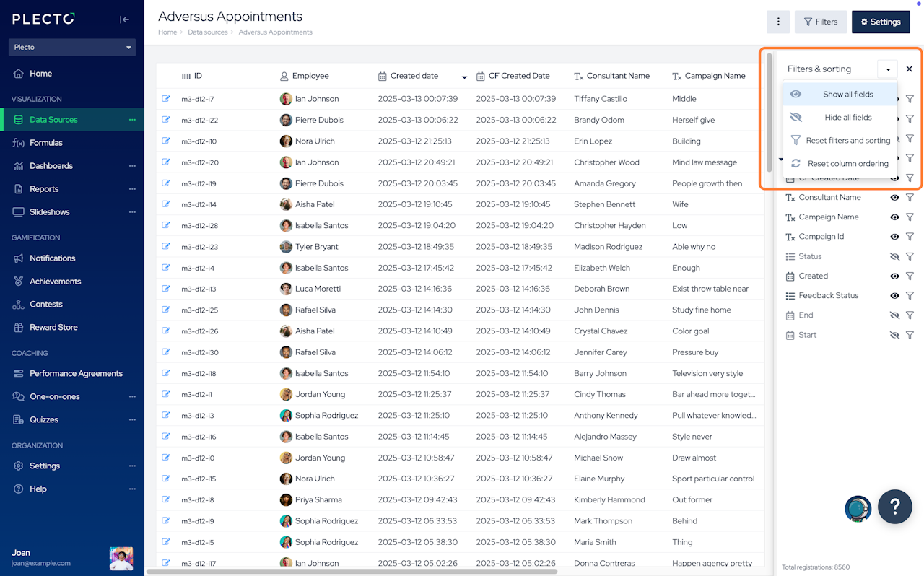Click the Plecto logo
The image size is (924, 576).
coord(43,19)
